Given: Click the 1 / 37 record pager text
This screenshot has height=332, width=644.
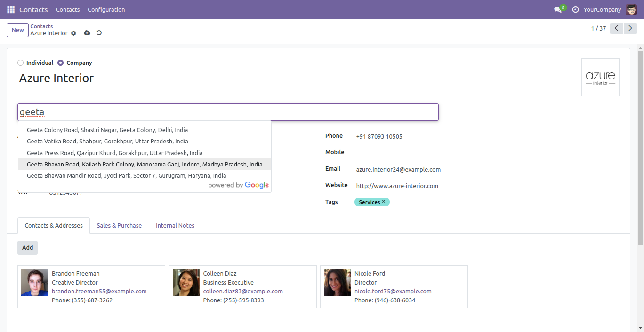Looking at the screenshot, I should 598,28.
